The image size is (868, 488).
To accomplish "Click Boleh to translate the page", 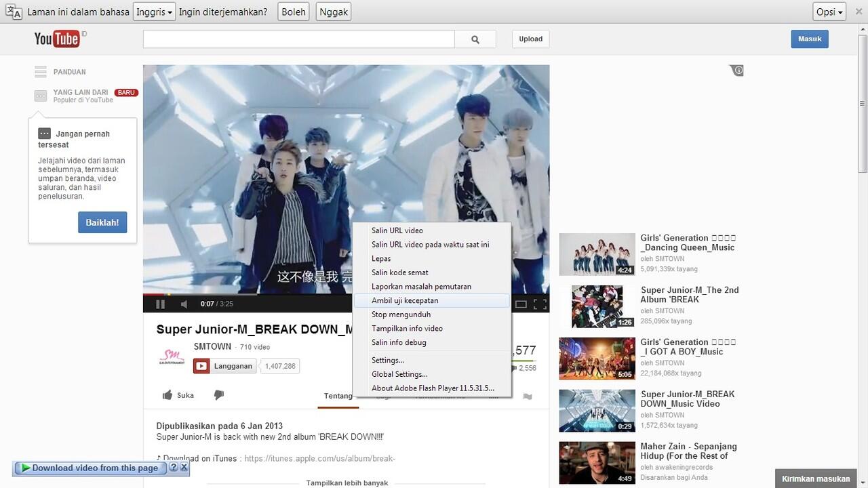I will tap(294, 12).
